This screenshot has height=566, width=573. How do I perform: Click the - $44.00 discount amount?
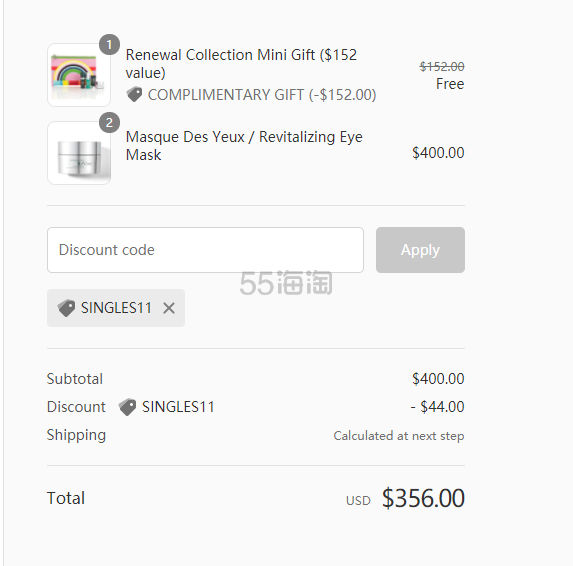[x=437, y=407]
